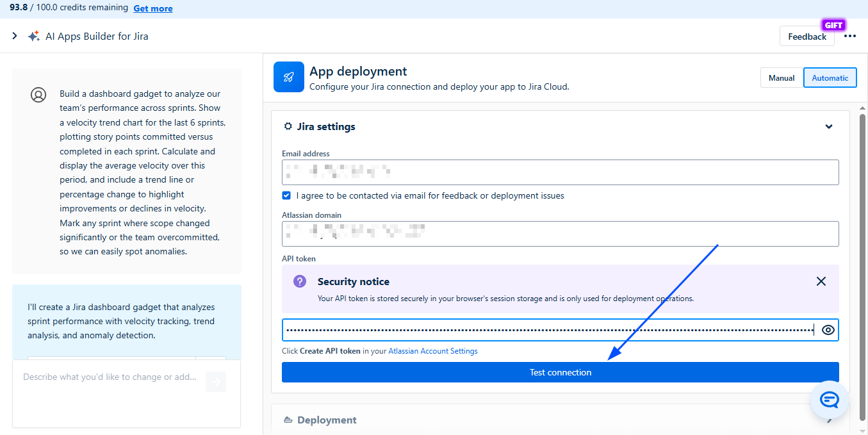Viewport: 868px width, 435px height.
Task: Click the AI sparkle icon in header
Action: [34, 37]
